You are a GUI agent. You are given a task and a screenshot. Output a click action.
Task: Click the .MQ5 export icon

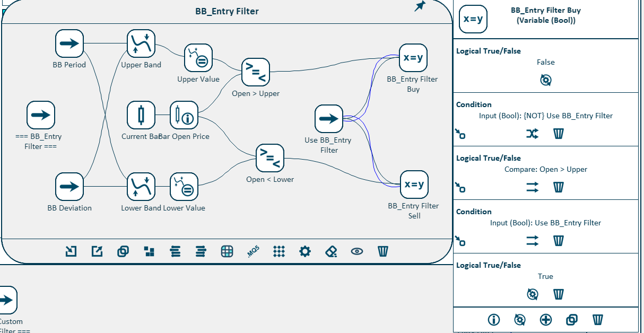253,252
